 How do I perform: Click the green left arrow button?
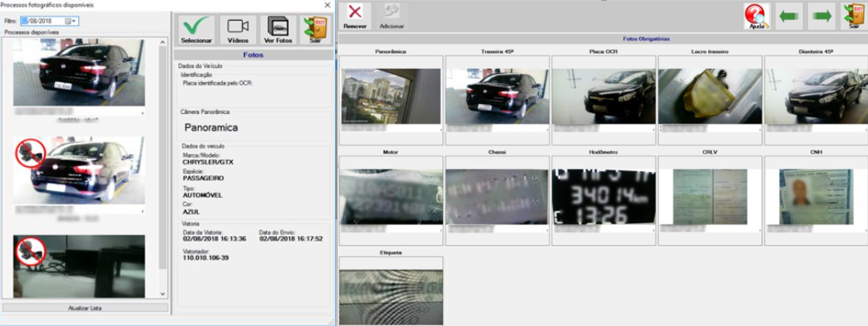point(789,16)
